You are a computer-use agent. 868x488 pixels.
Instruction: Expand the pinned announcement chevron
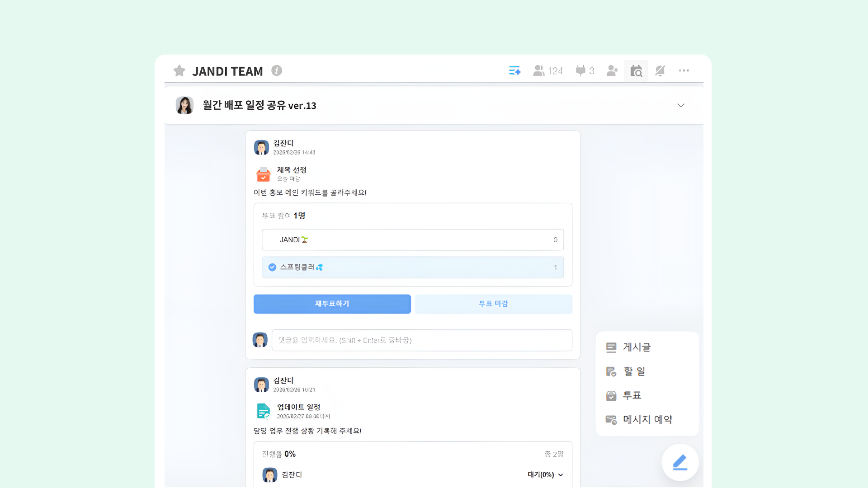pos(681,105)
